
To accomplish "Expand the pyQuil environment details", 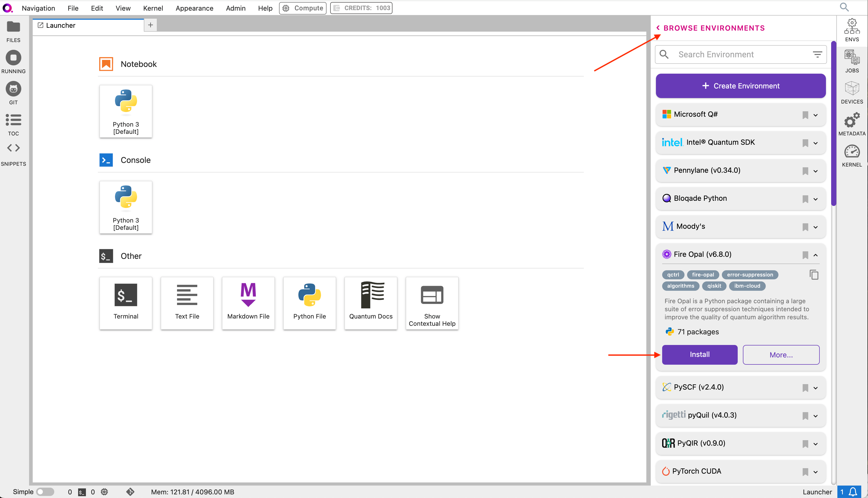I will pos(816,416).
